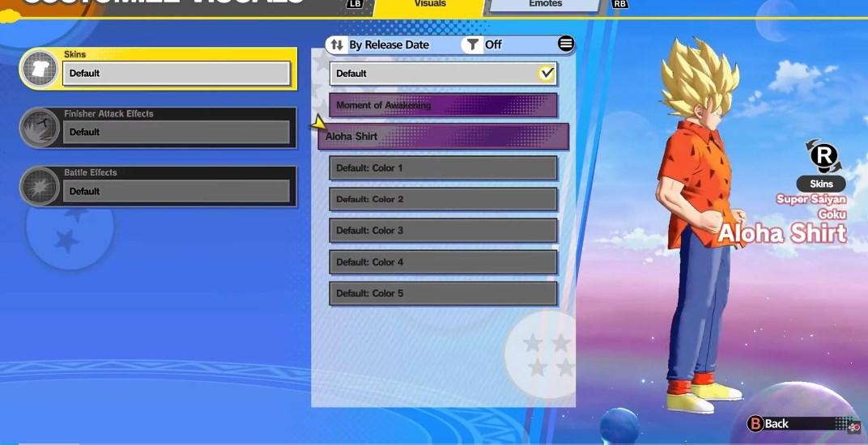Choose Default: Color 5 skin
The image size is (868, 445).
(444, 294)
